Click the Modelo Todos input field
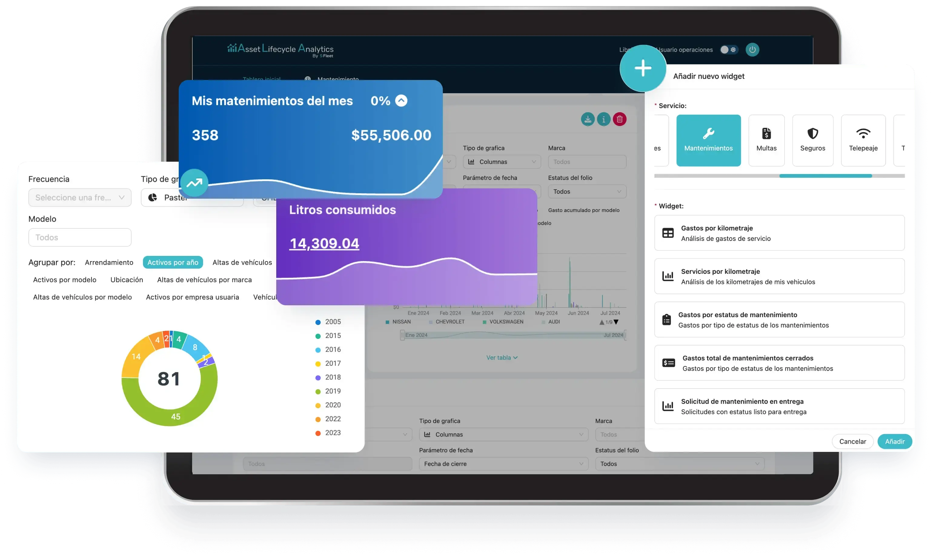 click(x=80, y=237)
